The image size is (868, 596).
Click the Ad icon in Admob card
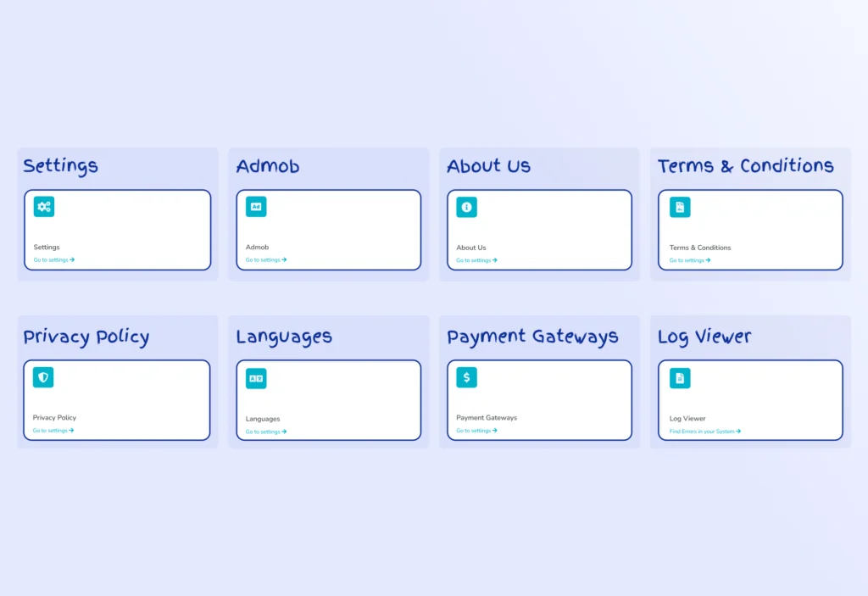256,207
